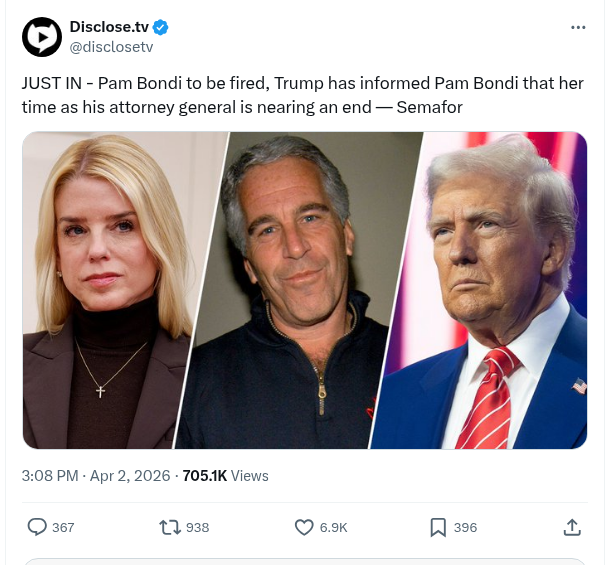Click the 6.9K likes count

pyautogui.click(x=333, y=527)
